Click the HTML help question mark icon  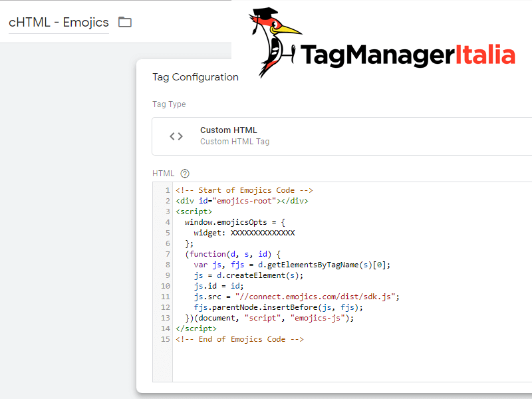[185, 174]
